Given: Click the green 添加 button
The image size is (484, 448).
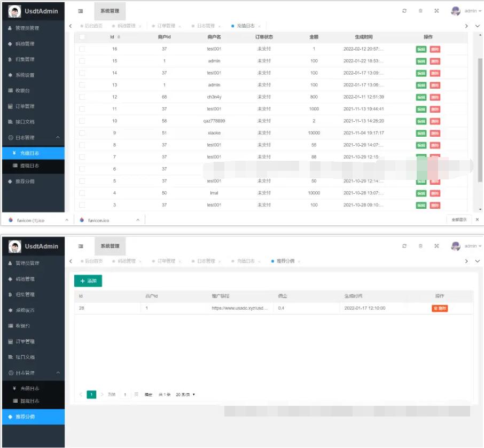Looking at the screenshot, I should 88,281.
